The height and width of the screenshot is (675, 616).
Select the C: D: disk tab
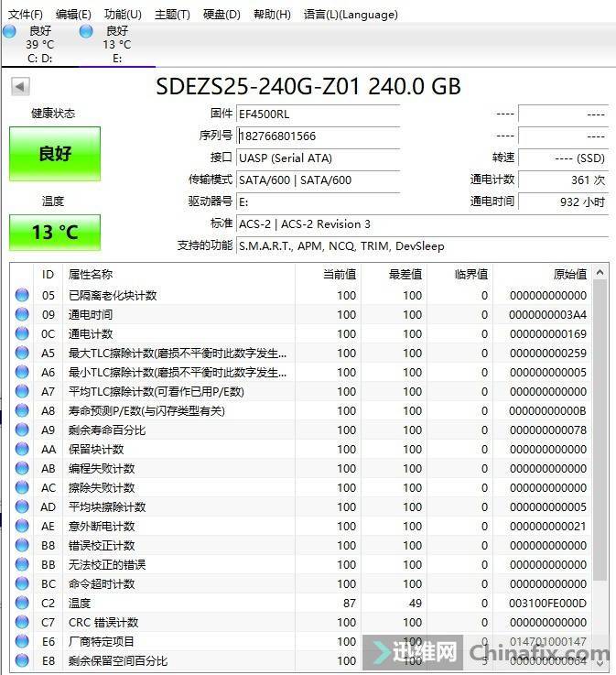39,45
